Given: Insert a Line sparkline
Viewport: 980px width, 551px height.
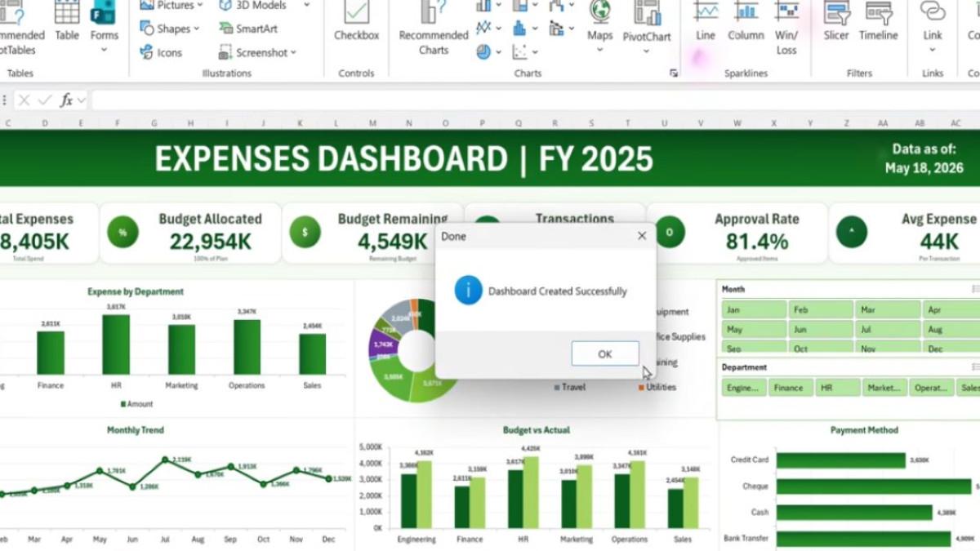Looking at the screenshot, I should (x=706, y=22).
